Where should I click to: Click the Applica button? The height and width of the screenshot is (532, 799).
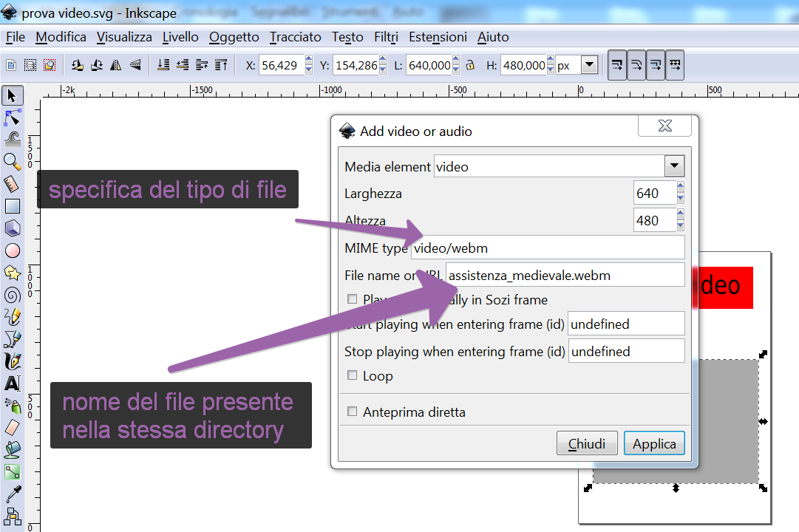pos(654,443)
